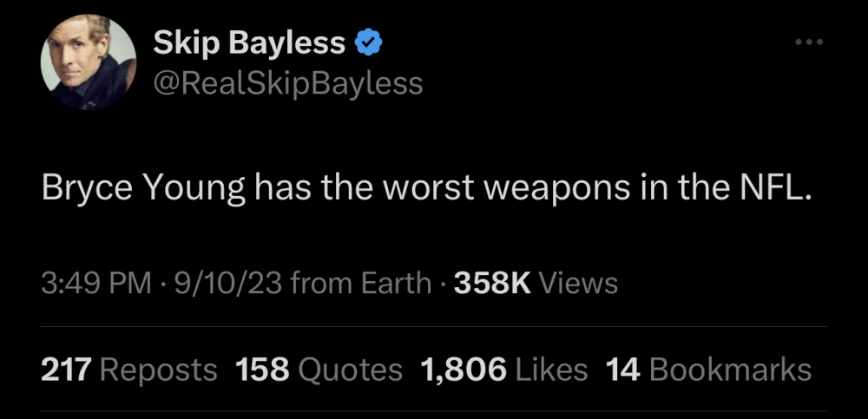Screen dimensions: 868x419
Task: Click the 1,806 likes number
Action: pos(464,370)
